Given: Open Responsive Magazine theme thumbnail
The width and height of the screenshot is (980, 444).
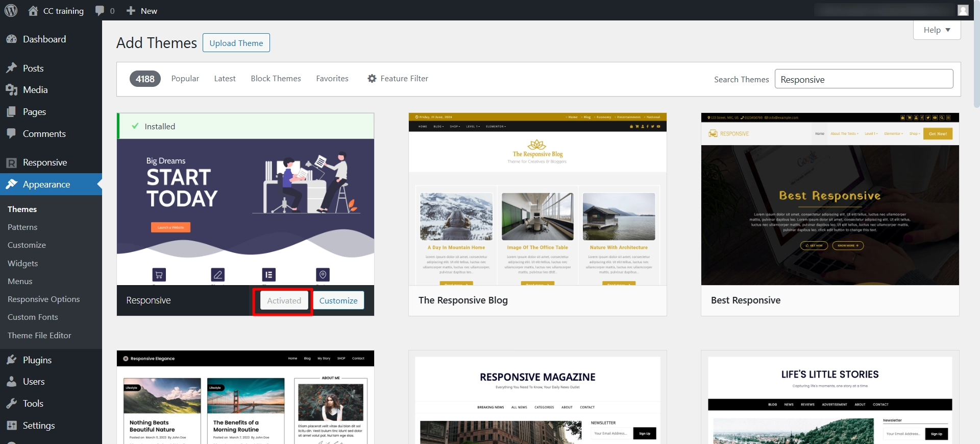Looking at the screenshot, I should (537, 397).
